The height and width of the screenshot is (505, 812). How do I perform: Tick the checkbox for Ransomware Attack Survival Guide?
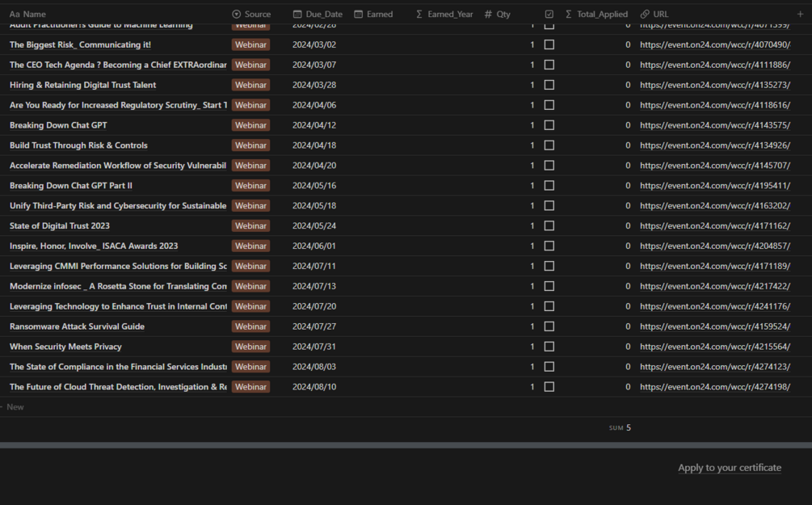(549, 326)
